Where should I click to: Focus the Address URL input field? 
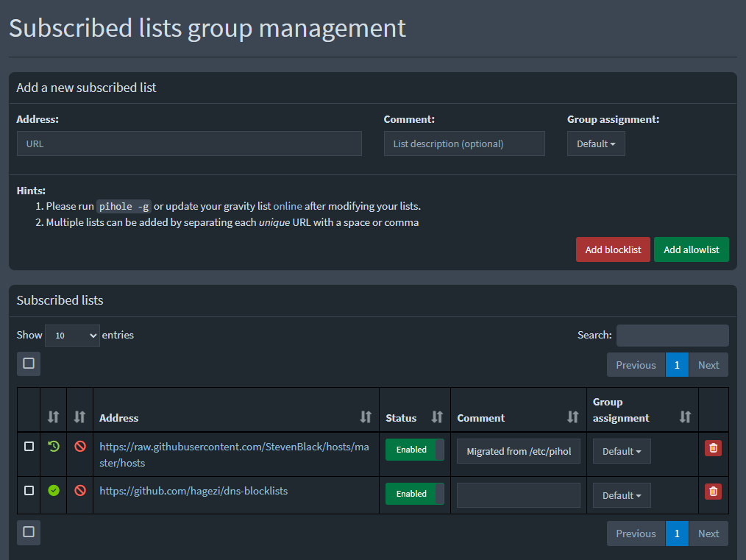pos(189,143)
